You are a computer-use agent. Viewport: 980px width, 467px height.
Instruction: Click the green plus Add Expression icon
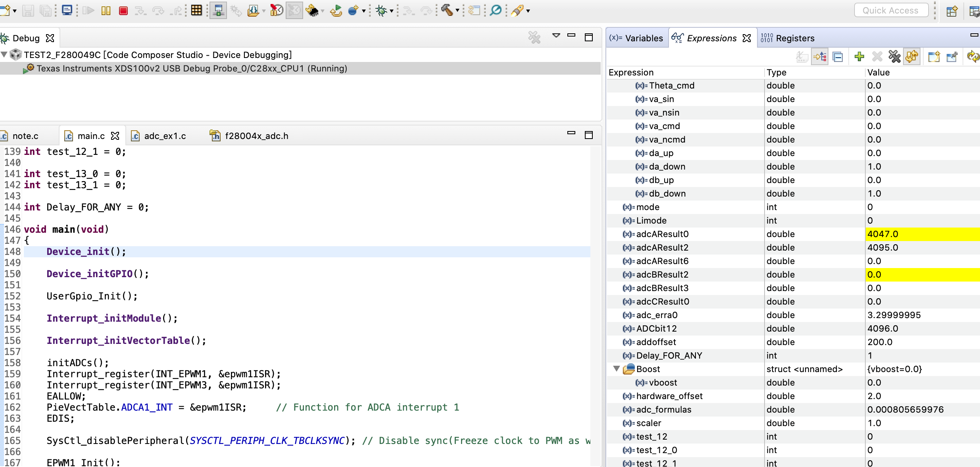(x=859, y=57)
